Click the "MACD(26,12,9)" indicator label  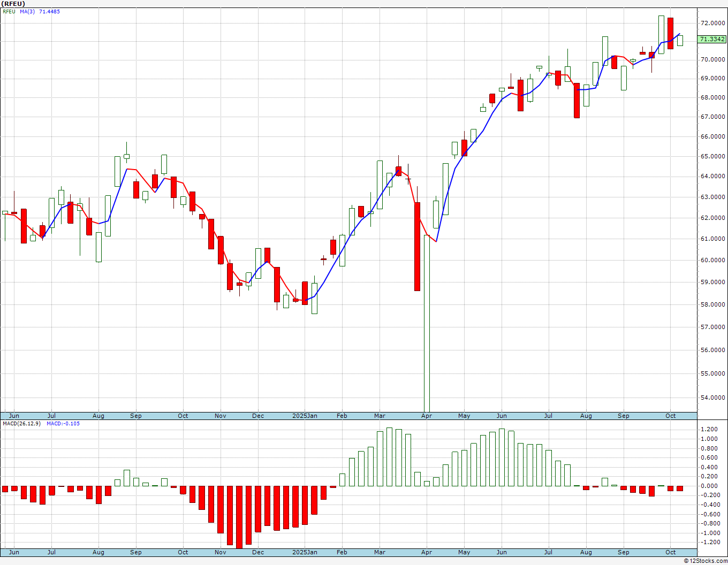[x=22, y=424]
